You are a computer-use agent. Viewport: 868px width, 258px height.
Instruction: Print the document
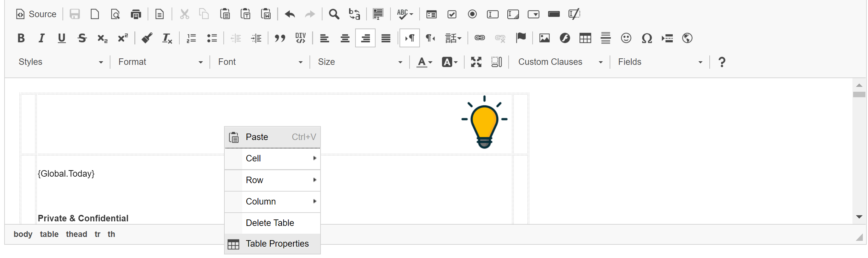(136, 14)
